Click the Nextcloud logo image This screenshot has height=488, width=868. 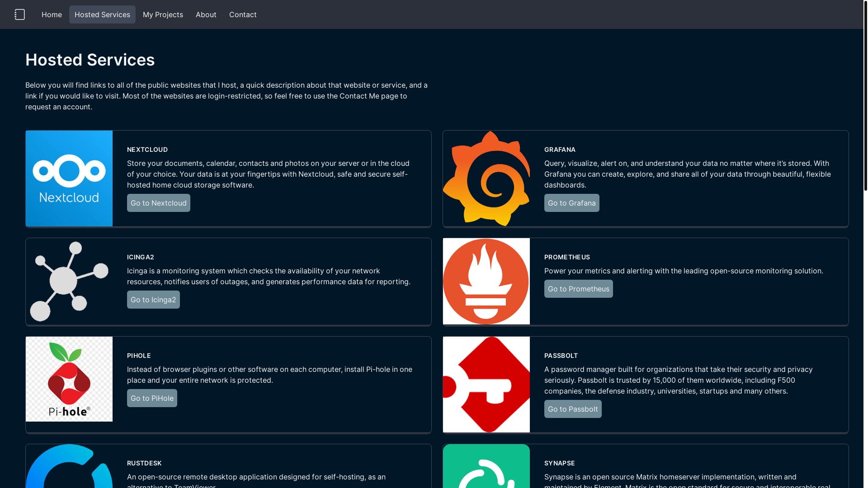(69, 178)
